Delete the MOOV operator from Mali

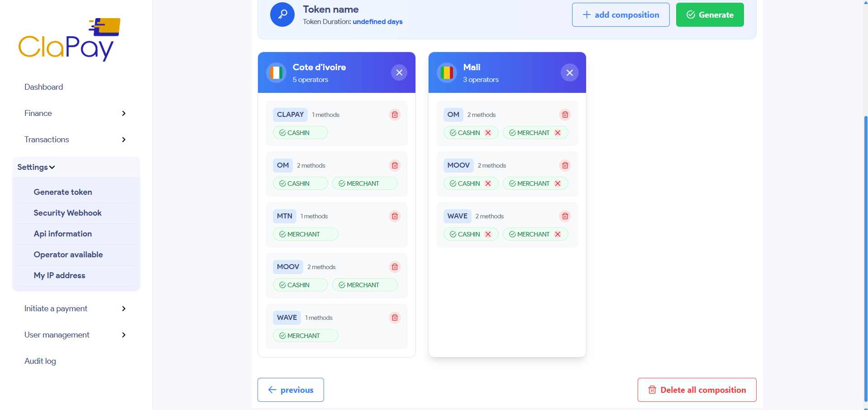[565, 165]
